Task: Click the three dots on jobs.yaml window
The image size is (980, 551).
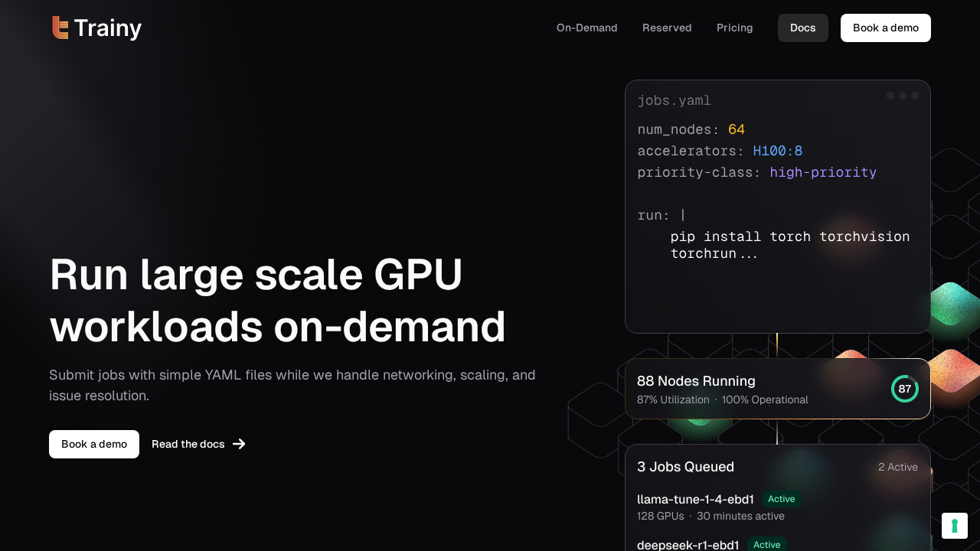Action: click(902, 96)
